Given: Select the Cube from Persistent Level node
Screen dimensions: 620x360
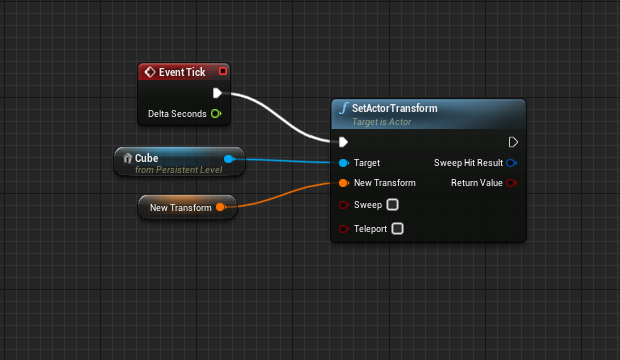Looking at the screenshot, I should 180,162.
